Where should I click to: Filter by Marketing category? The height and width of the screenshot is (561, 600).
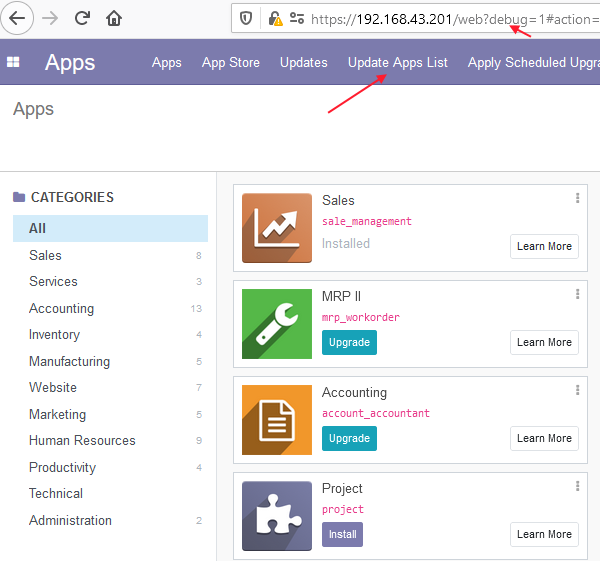(x=110, y=414)
